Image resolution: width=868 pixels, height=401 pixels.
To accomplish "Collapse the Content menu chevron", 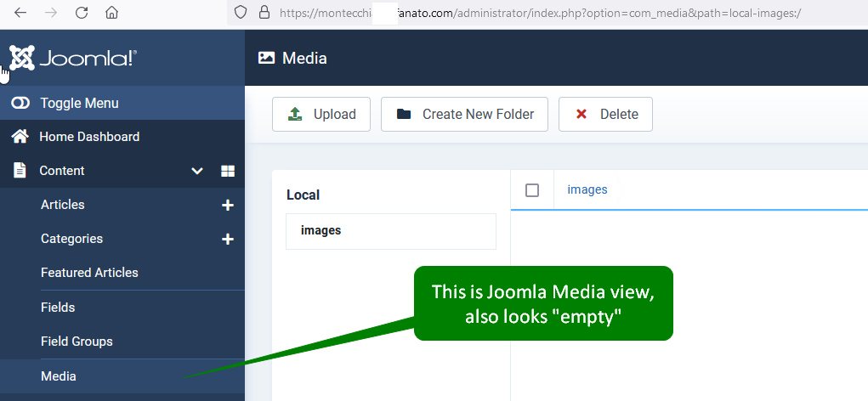I will 197,171.
